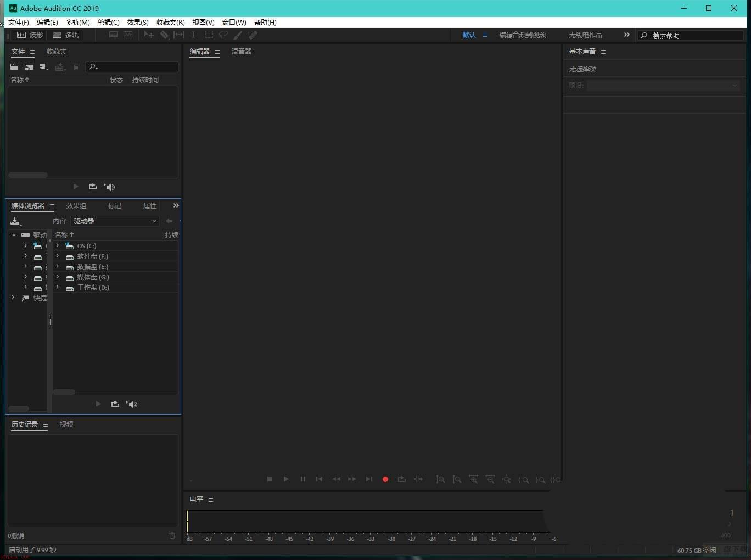Switch to the 混音器 (Mixer) tab
The width and height of the screenshot is (751, 560).
click(x=242, y=51)
